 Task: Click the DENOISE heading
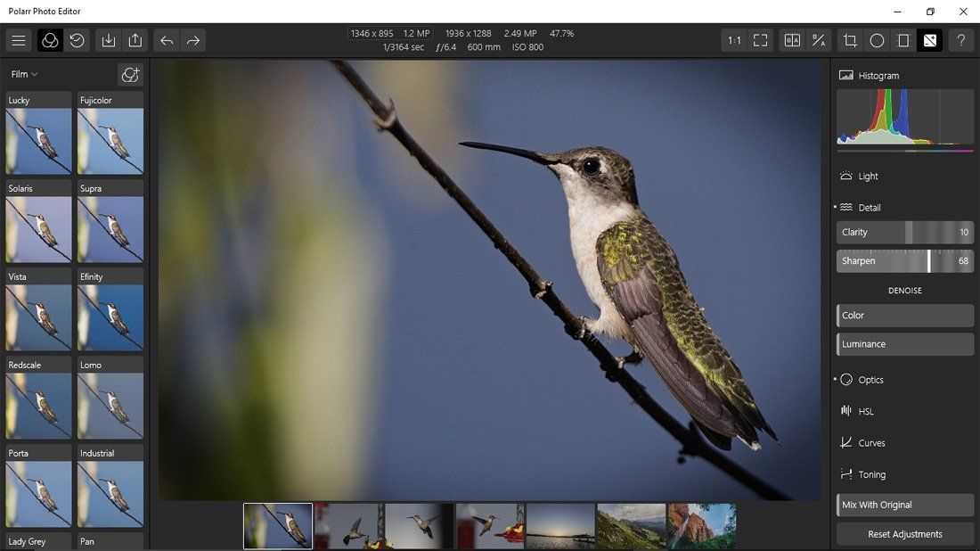905,291
